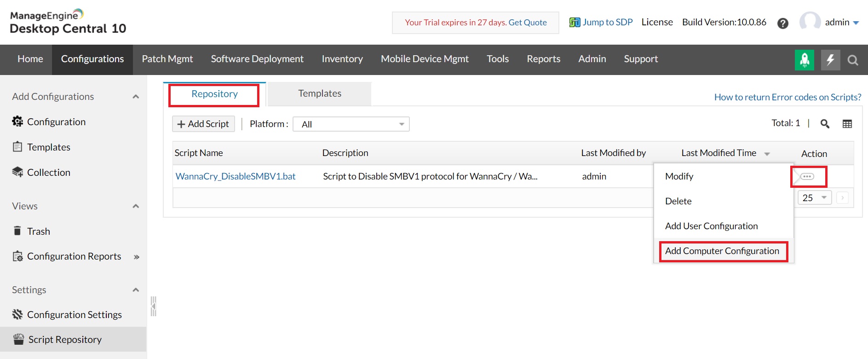
Task: Open the WannaCry_DisableSMBV1.bat script link
Action: (x=236, y=176)
